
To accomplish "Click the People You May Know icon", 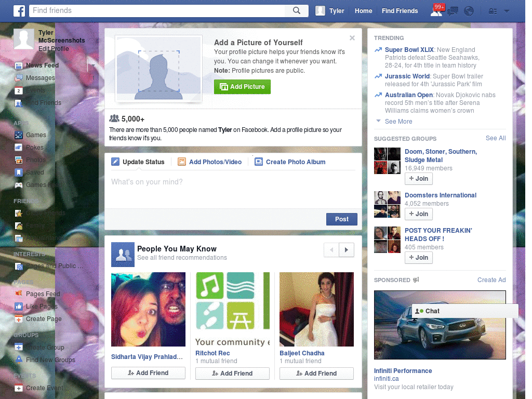I will click(123, 255).
